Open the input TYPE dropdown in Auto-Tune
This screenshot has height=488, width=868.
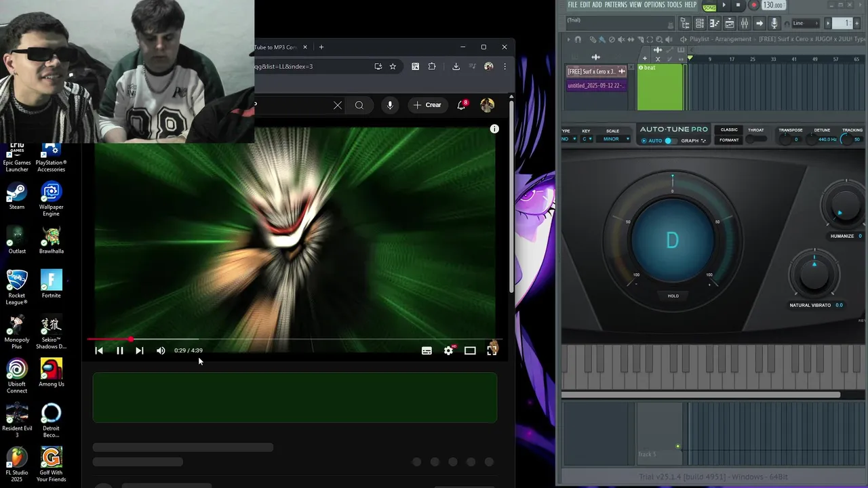coord(570,139)
